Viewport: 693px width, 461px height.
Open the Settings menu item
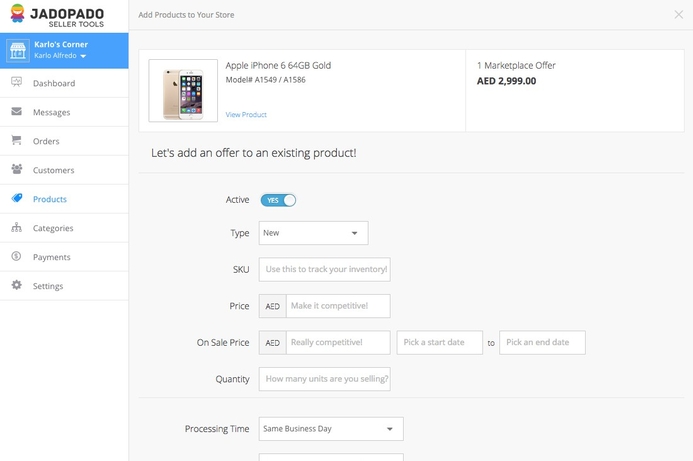point(64,286)
